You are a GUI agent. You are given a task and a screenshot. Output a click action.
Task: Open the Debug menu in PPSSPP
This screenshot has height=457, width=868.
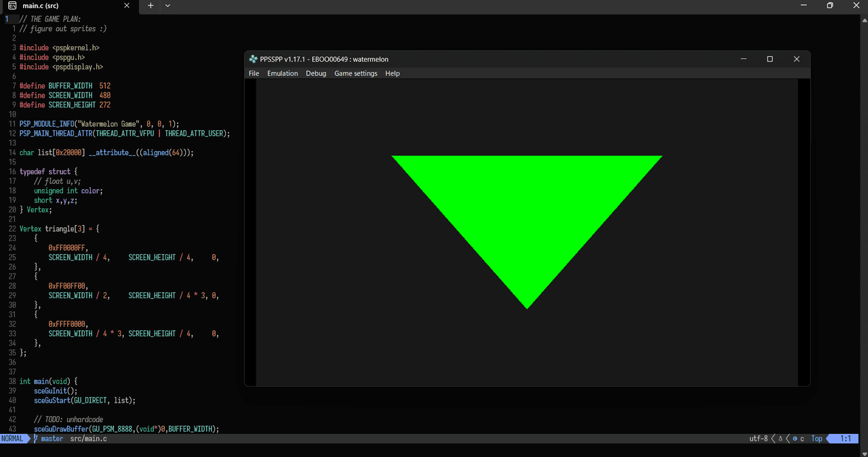(316, 73)
